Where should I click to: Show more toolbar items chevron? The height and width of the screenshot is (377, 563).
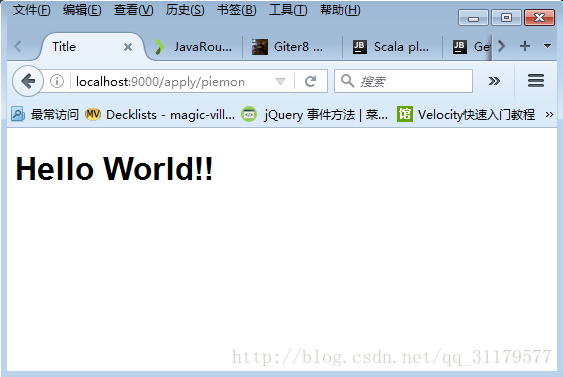click(494, 81)
